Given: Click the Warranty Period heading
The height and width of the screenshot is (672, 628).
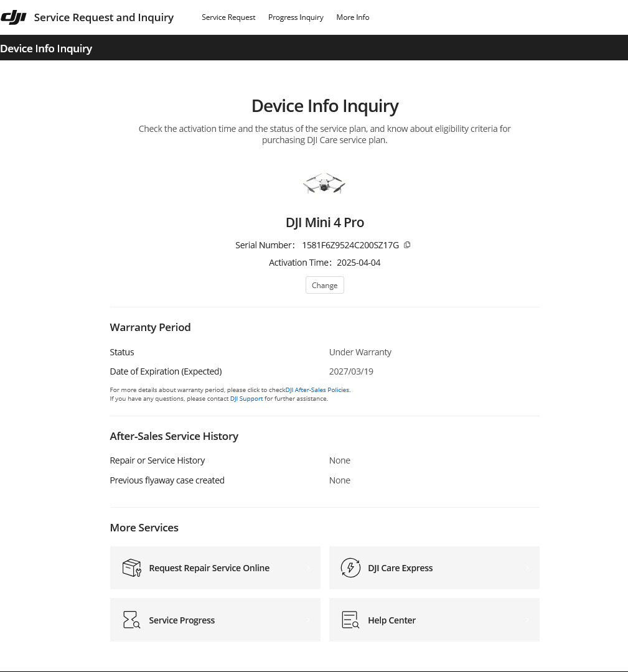Looking at the screenshot, I should coord(150,327).
